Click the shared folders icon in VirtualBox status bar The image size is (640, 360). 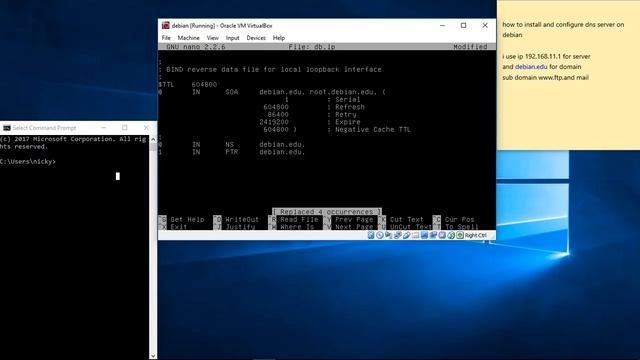pyautogui.click(x=416, y=235)
